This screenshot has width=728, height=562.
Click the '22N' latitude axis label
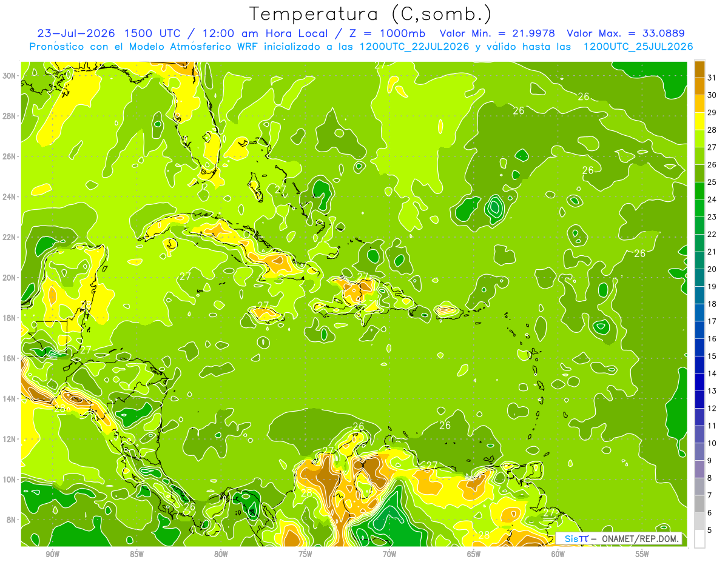[10, 237]
